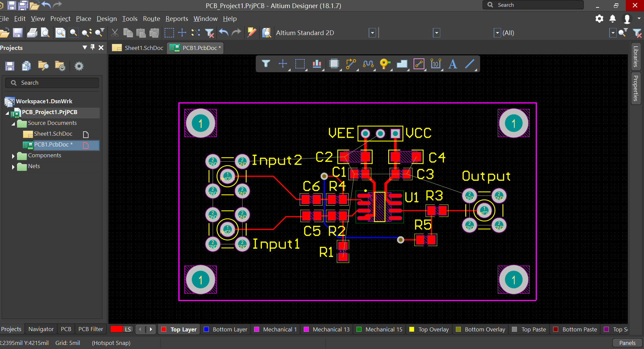Switch to the Bottom Paste layer tab
644x349 pixels.
pos(575,329)
